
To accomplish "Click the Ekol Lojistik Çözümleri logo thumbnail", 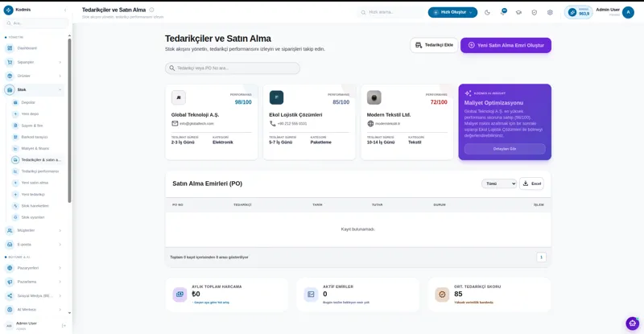I will click(276, 97).
